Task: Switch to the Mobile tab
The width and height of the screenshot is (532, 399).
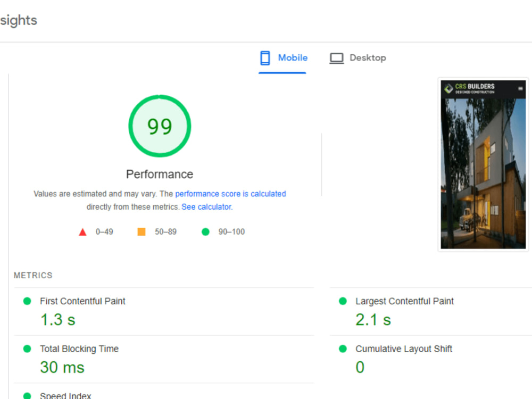Action: pyautogui.click(x=283, y=58)
